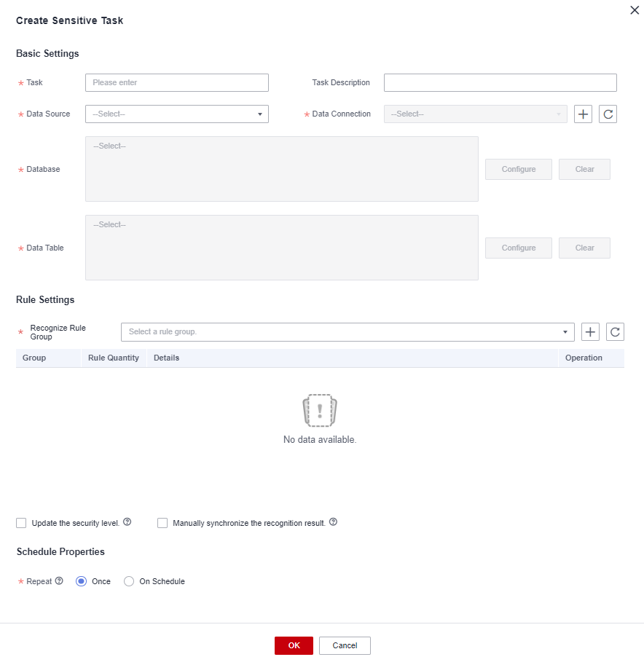The image size is (644, 665).
Task: Refresh the rule group list
Action: (615, 332)
